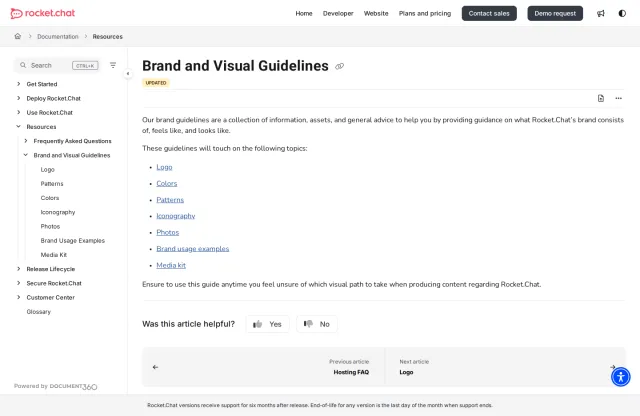The width and height of the screenshot is (640, 416).
Task: Open the accessibility widget button
Action: 620,377
